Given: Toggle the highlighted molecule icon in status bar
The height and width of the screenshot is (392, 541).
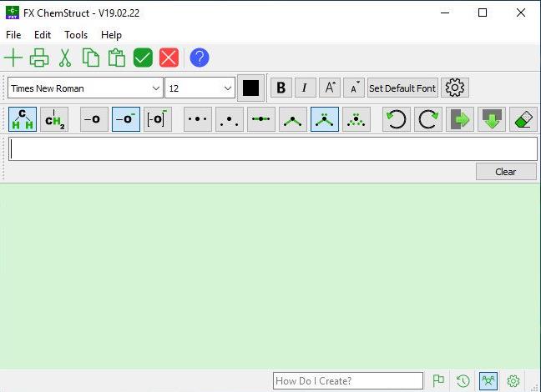Looking at the screenshot, I should click(x=488, y=380).
